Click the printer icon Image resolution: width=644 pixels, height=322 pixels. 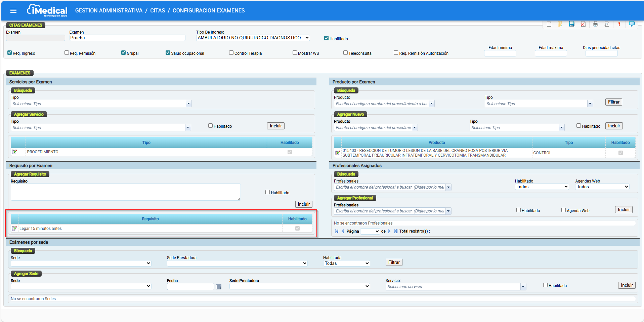[x=596, y=24]
